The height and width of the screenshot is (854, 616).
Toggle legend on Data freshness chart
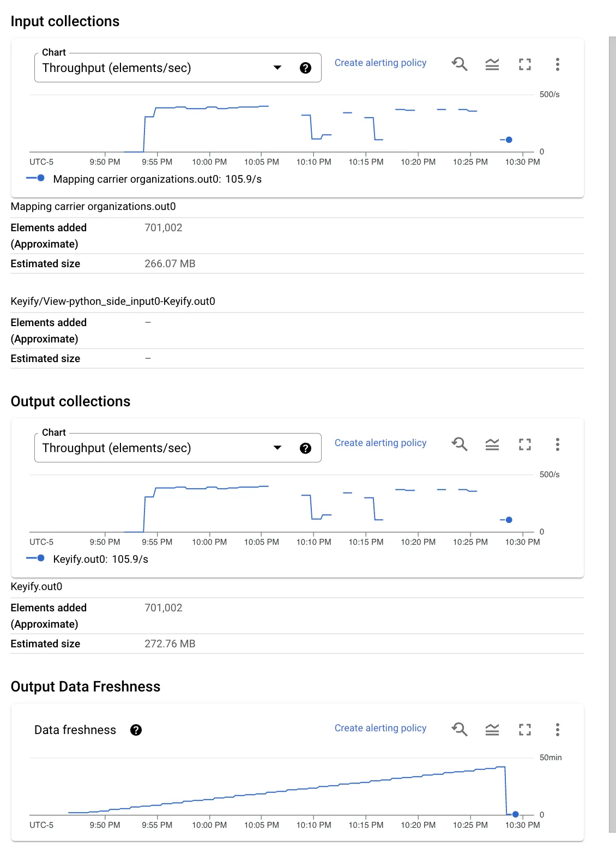pos(492,730)
